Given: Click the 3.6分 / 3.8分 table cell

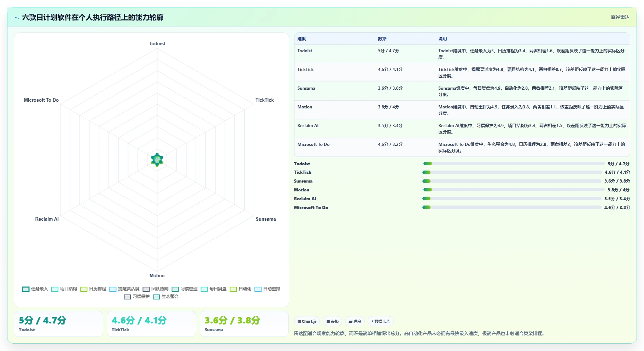Looking at the screenshot, I should tap(390, 88).
